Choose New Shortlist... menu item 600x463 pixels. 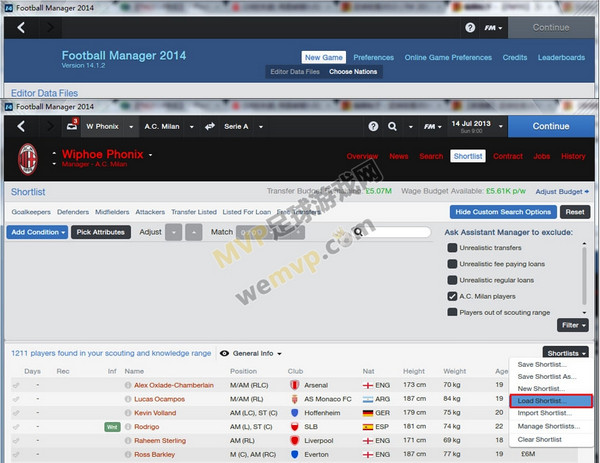(541, 389)
